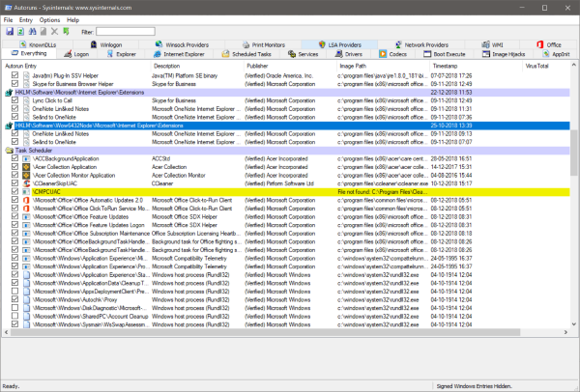This screenshot has width=580, height=392.
Task: Click the Task Scheduler folder icon
Action: (x=9, y=151)
